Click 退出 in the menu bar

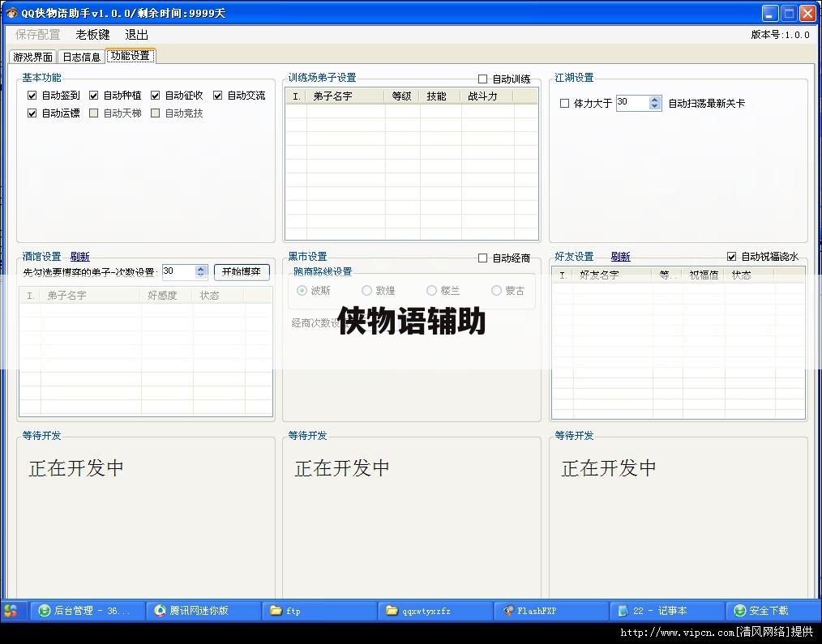coord(137,35)
